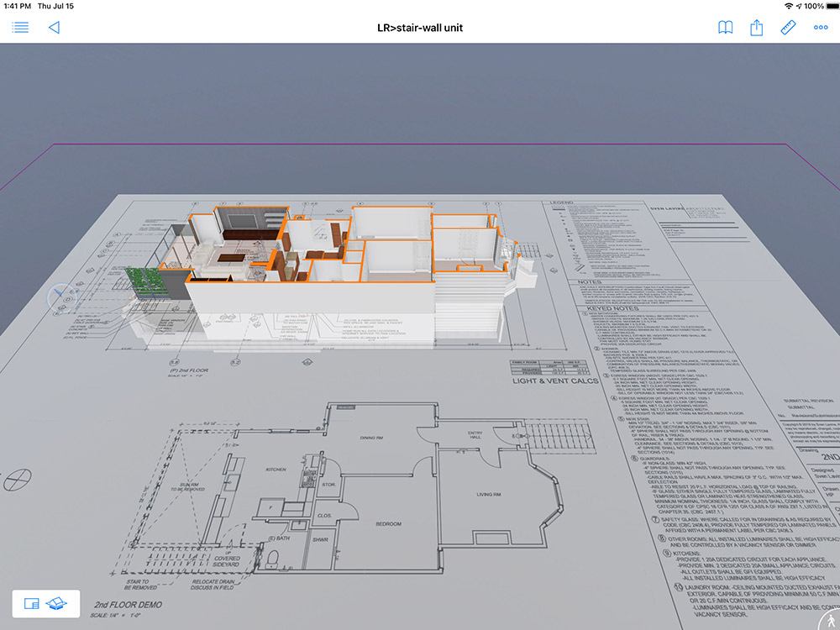840x630 pixels.
Task: Tap the COVERED SIDEYARD label
Action: coord(227,561)
